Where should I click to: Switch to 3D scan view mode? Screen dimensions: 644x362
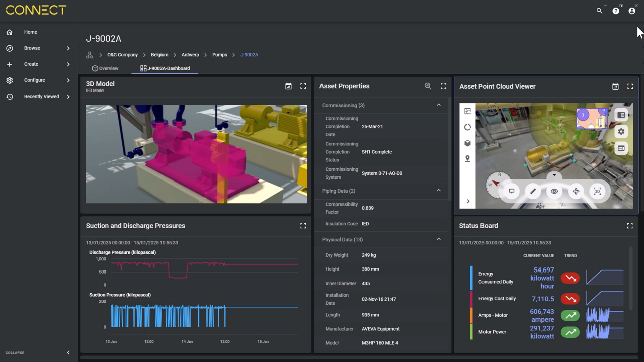597,191
